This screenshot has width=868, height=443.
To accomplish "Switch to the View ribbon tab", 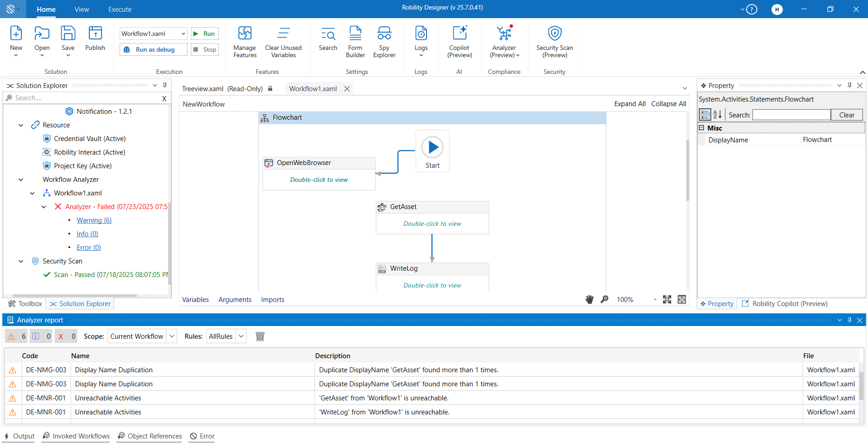I will click(x=82, y=10).
